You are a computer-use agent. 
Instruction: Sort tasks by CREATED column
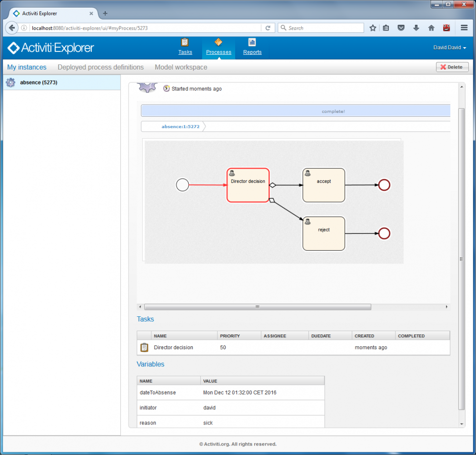pyautogui.click(x=373, y=335)
